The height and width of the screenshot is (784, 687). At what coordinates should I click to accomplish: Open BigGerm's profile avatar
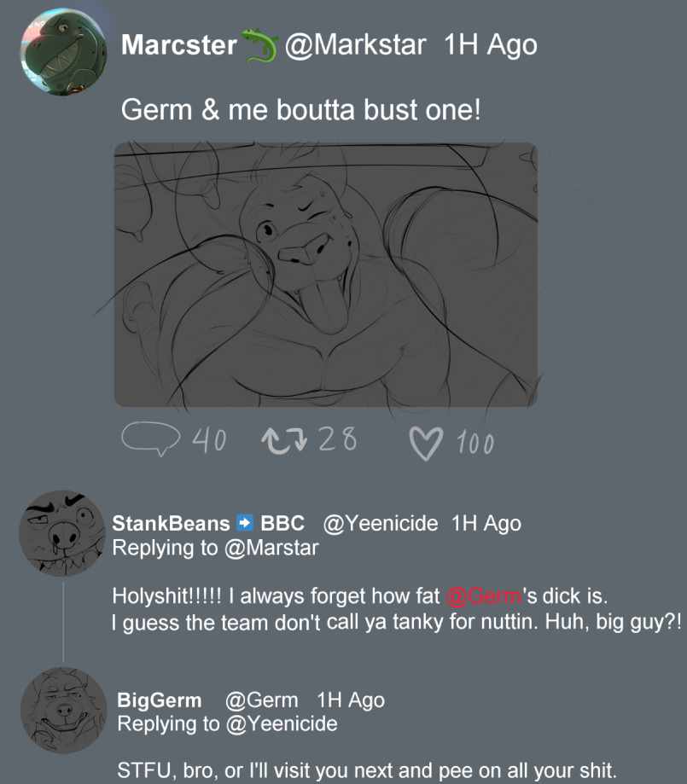click(63, 710)
